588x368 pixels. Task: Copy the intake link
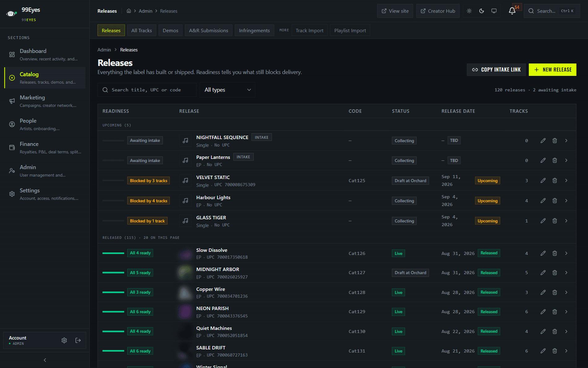pyautogui.click(x=496, y=70)
